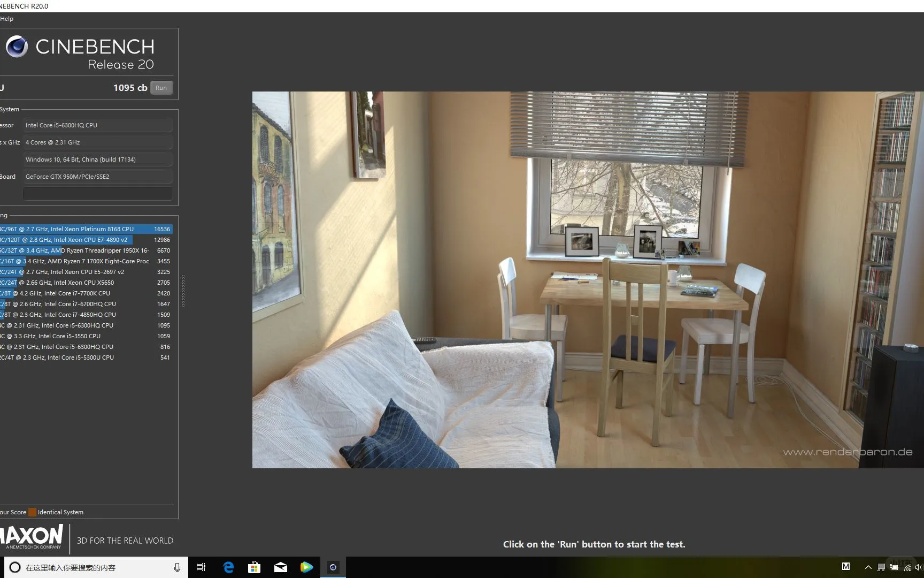Image resolution: width=924 pixels, height=578 pixels.
Task: Open the Help menu
Action: [x=7, y=19]
